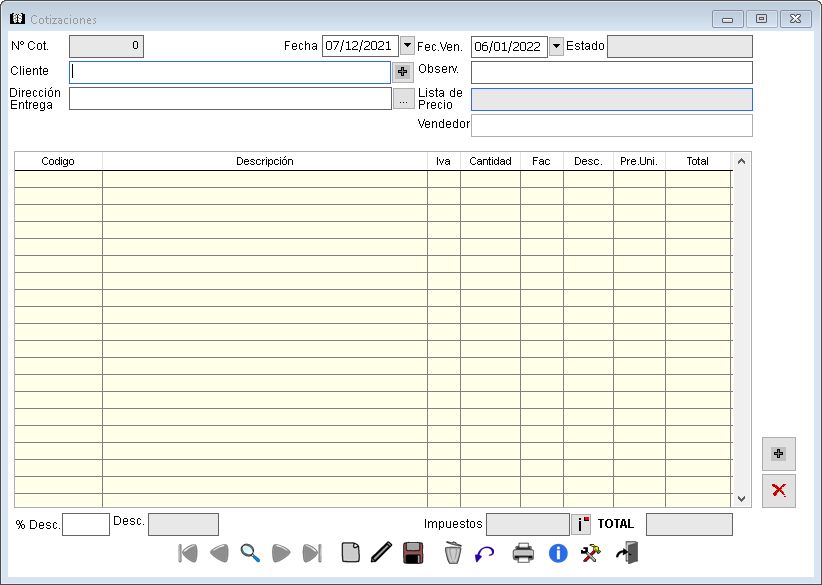Click the previous record arrow

[219, 553]
